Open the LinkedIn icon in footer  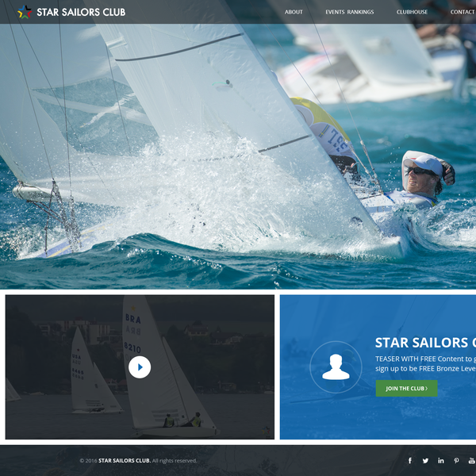click(441, 460)
